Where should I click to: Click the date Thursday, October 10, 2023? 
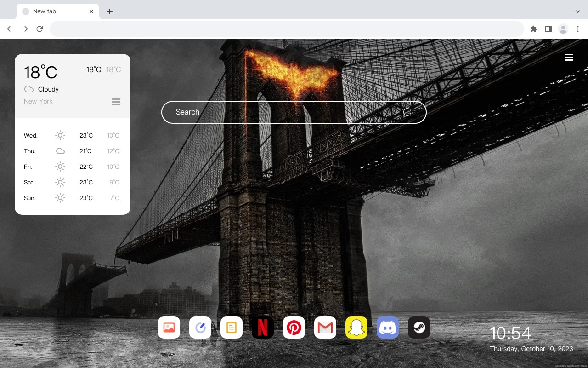(x=531, y=349)
